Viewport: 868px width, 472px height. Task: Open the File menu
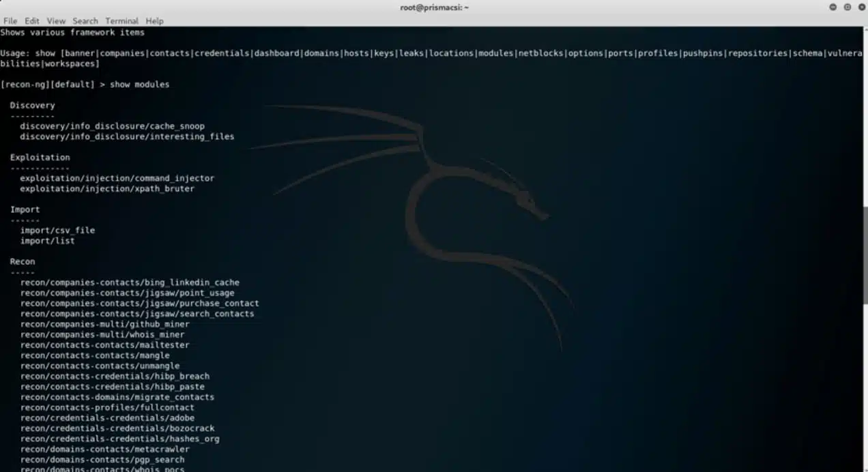pyautogui.click(x=10, y=21)
